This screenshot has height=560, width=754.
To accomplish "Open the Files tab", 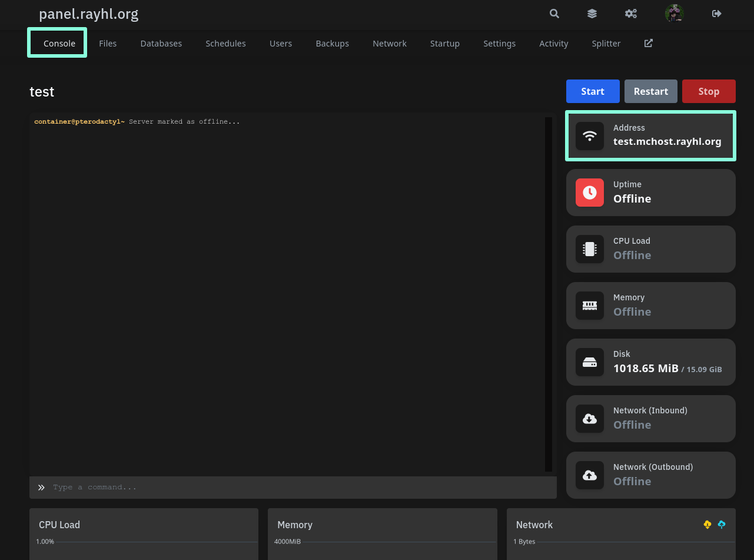I will [108, 44].
